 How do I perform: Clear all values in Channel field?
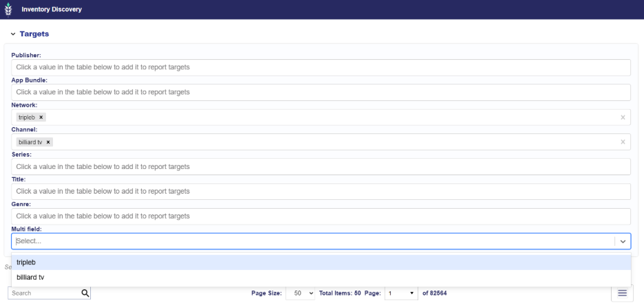tap(623, 142)
